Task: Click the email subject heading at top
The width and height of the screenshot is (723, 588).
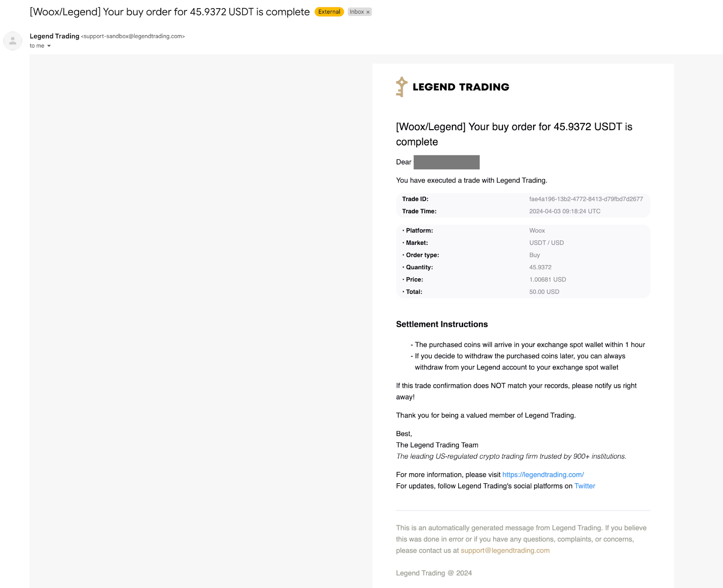Action: (x=169, y=12)
